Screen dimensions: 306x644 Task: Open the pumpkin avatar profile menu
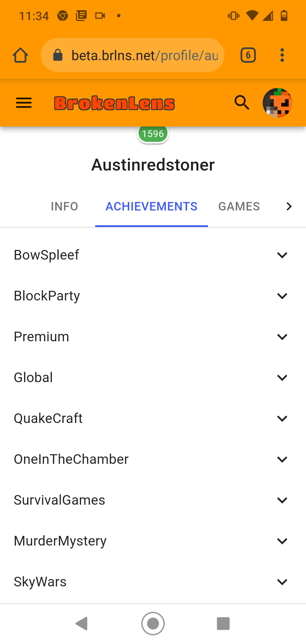[x=277, y=103]
